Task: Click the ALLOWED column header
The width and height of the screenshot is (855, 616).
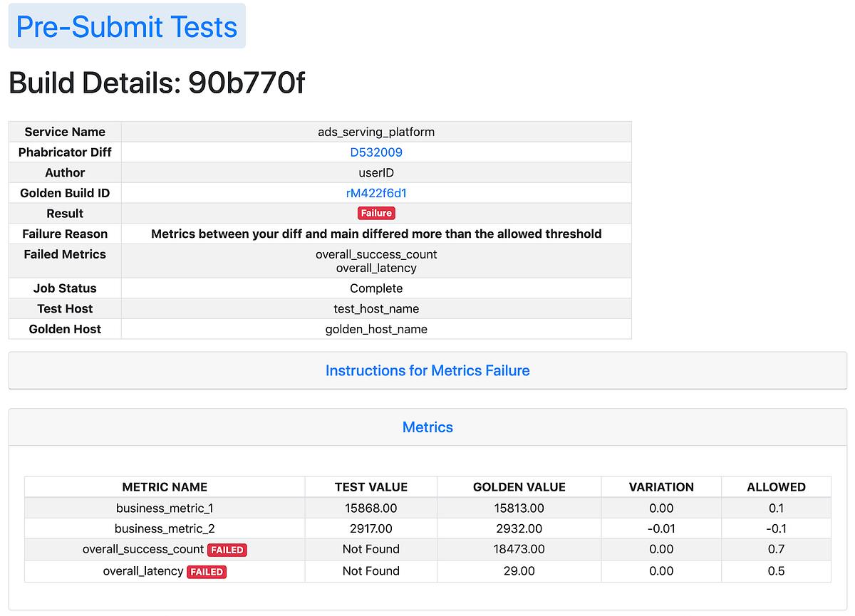Action: click(776, 487)
